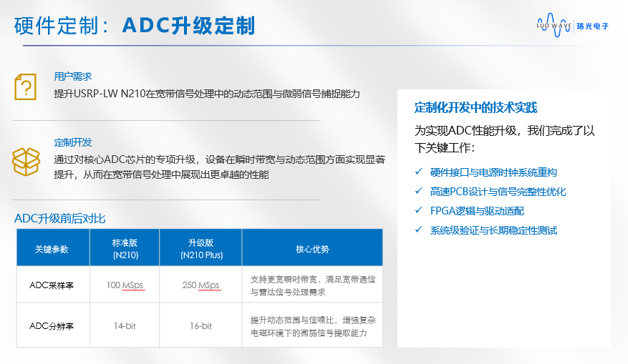Click the 定制开发 heading
The height and width of the screenshot is (364, 628).
pos(73,142)
